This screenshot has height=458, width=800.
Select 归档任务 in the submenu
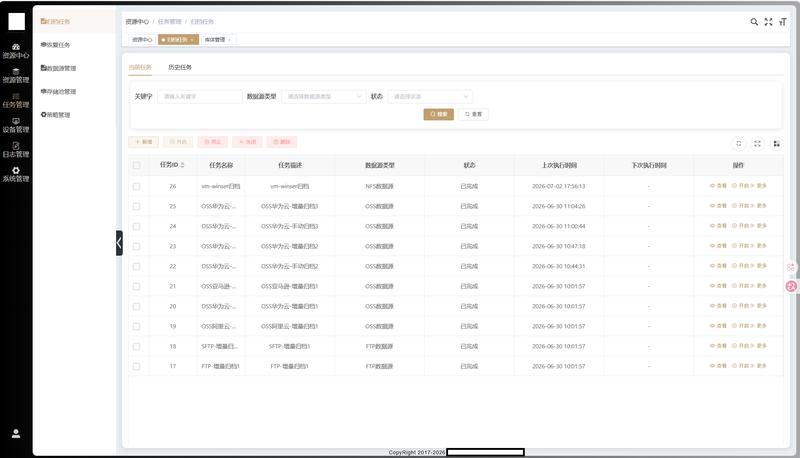pos(55,21)
